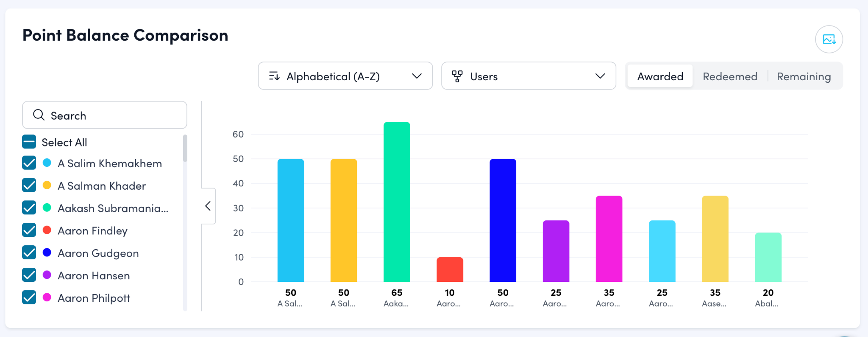Image resolution: width=868 pixels, height=337 pixels.
Task: Deselect the Aaron Findley checkbox
Action: pyautogui.click(x=29, y=230)
